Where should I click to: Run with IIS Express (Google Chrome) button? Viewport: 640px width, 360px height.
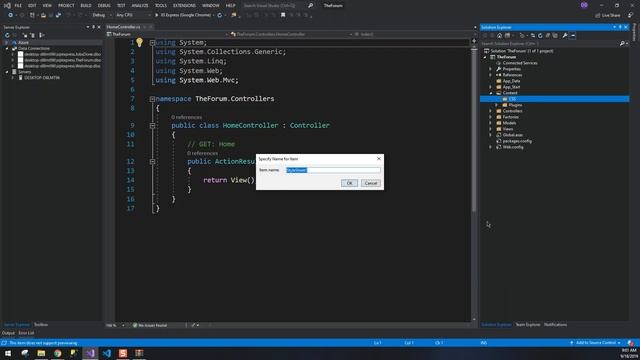coord(183,15)
